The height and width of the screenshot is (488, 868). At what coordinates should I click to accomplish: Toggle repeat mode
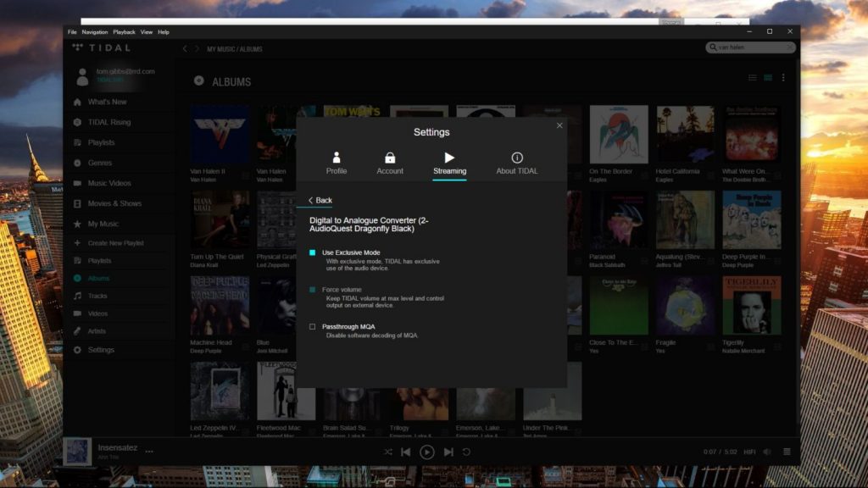pyautogui.click(x=467, y=452)
